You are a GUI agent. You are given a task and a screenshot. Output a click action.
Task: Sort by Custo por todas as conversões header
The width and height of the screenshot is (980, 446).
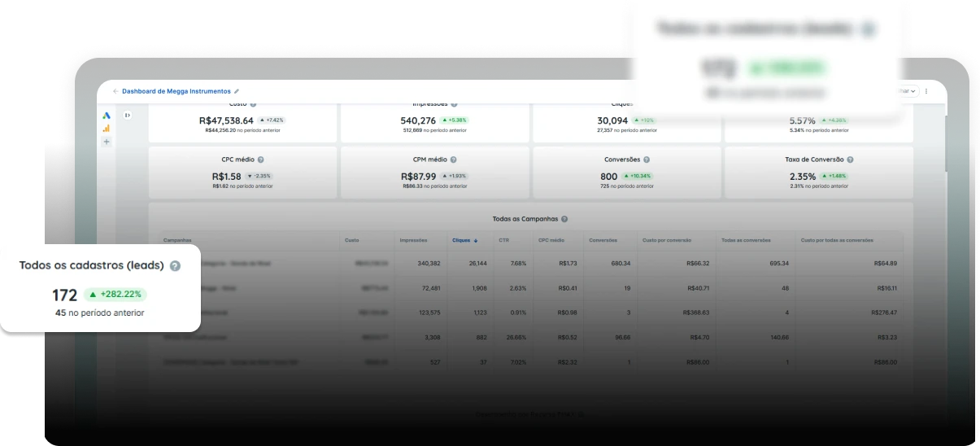pyautogui.click(x=837, y=240)
